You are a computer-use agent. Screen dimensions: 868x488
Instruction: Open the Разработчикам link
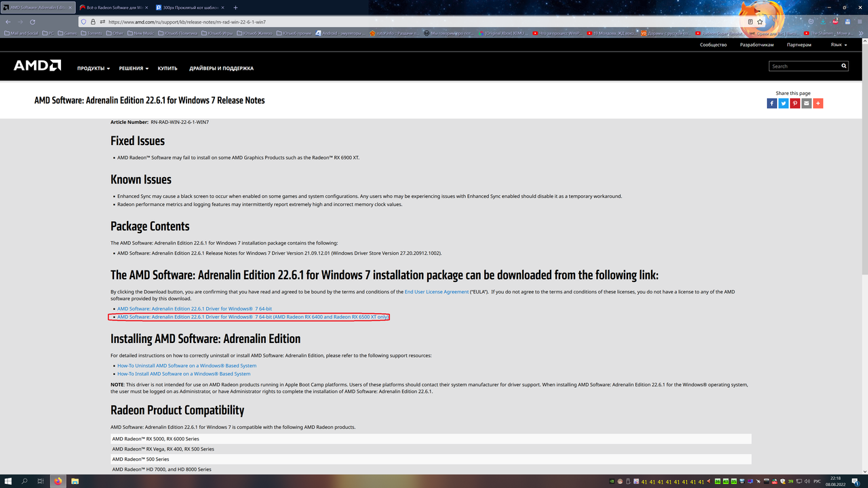pyautogui.click(x=757, y=45)
